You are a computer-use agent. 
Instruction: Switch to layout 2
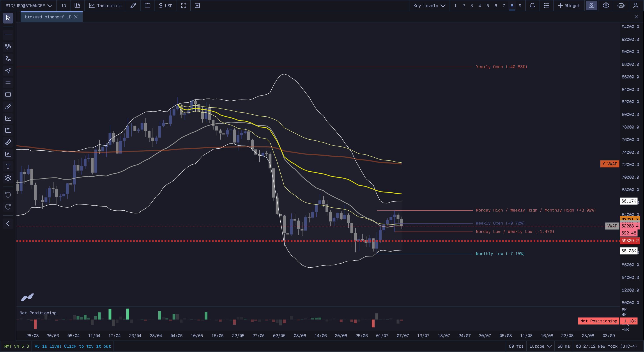click(x=464, y=5)
